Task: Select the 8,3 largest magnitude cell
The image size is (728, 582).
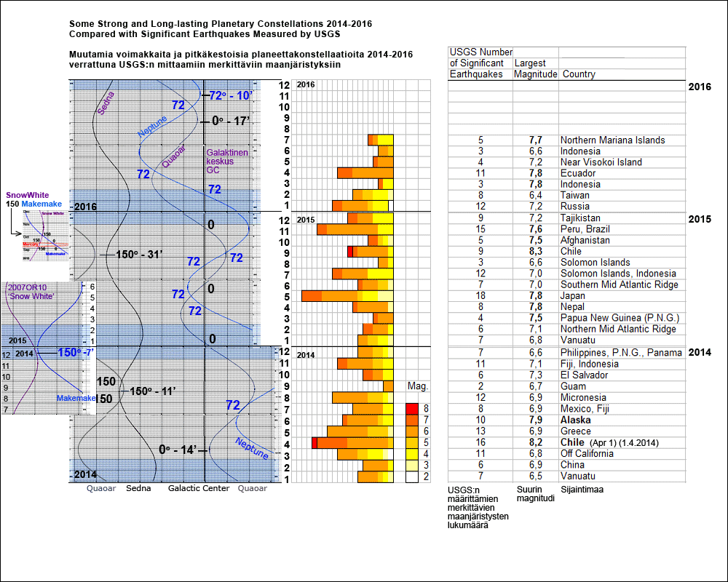Action: pyautogui.click(x=535, y=251)
